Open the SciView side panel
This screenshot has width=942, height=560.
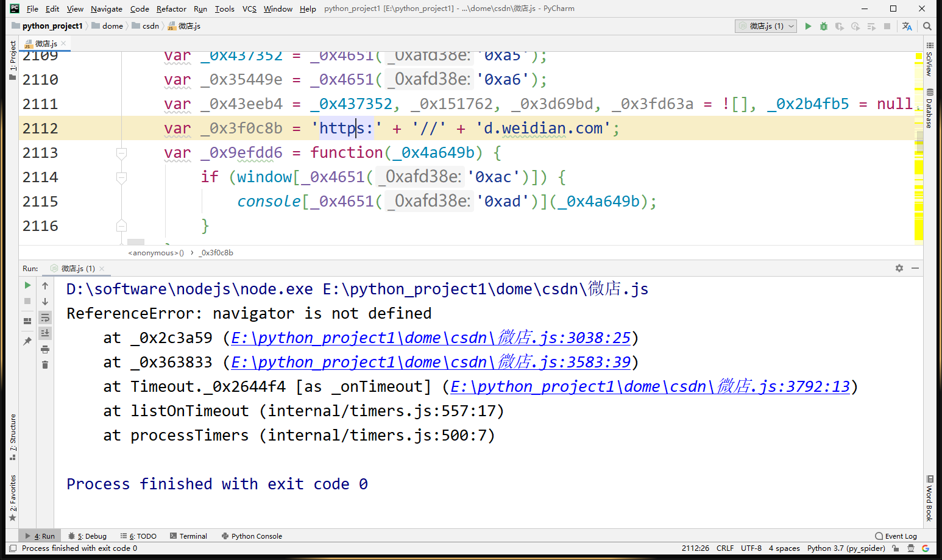[929, 60]
